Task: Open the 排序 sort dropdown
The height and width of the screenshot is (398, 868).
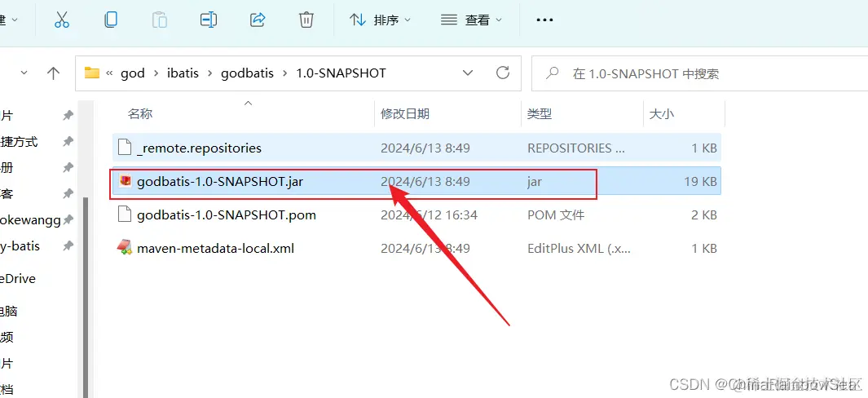Action: click(x=381, y=20)
